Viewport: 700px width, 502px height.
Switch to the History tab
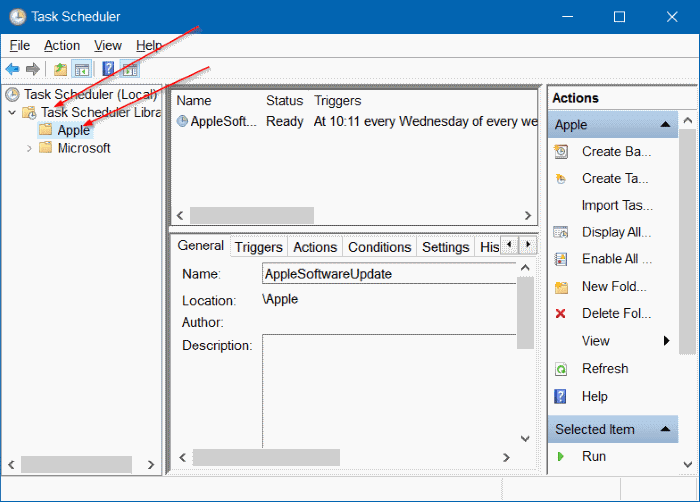point(489,247)
